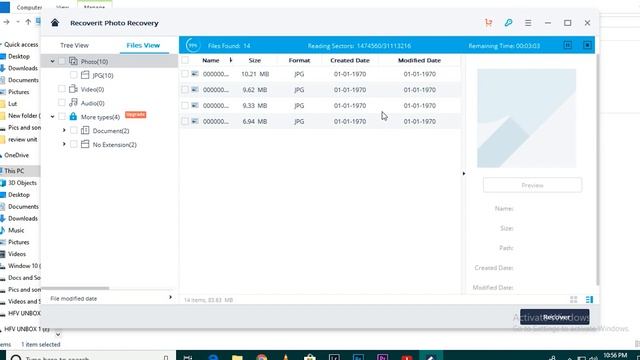Open the shopping cart purchase icon
This screenshot has width=640, height=360.
(x=488, y=23)
